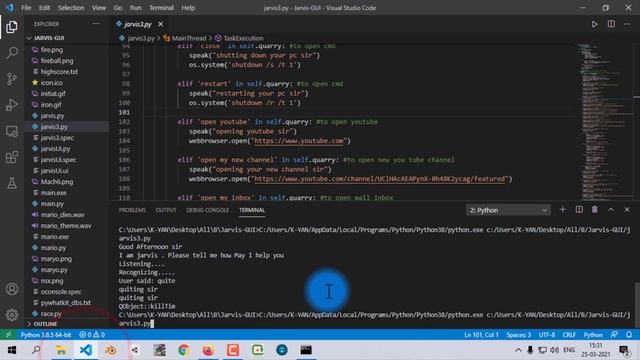Image resolution: width=640 pixels, height=360 pixels.
Task: Kill the terminal with trash icon
Action: tap(595, 209)
